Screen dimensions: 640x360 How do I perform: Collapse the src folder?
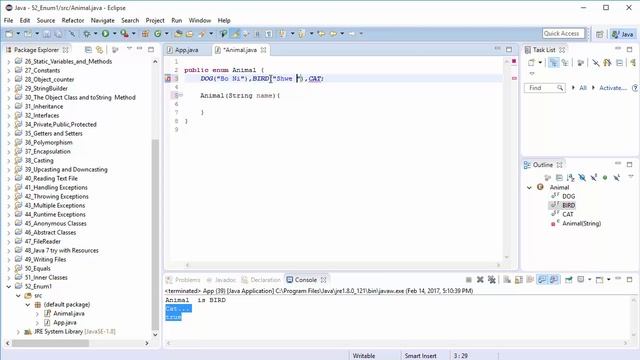click(x=18, y=296)
